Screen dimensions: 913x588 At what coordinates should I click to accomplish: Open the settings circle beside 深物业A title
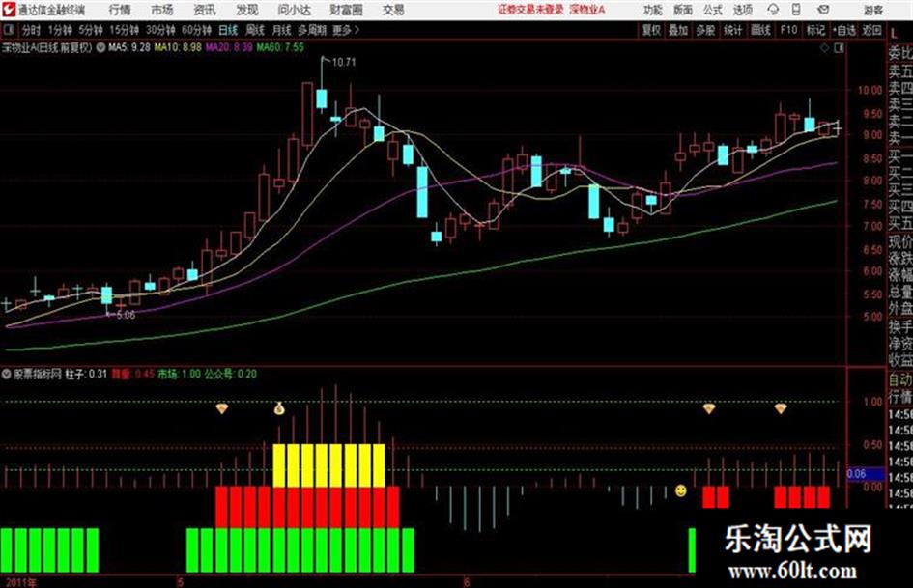(100, 48)
